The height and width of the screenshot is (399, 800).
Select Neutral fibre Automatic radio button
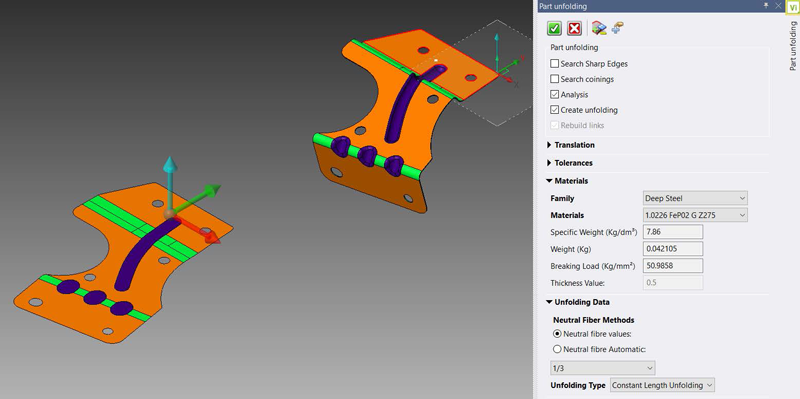click(x=557, y=350)
